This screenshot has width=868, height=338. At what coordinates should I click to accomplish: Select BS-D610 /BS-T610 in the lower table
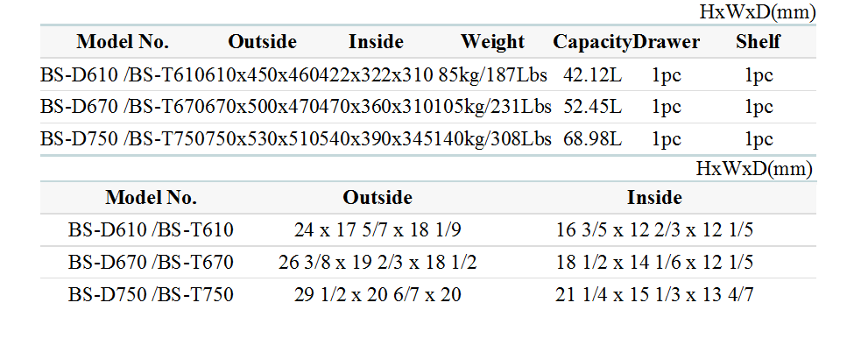pyautogui.click(x=151, y=229)
